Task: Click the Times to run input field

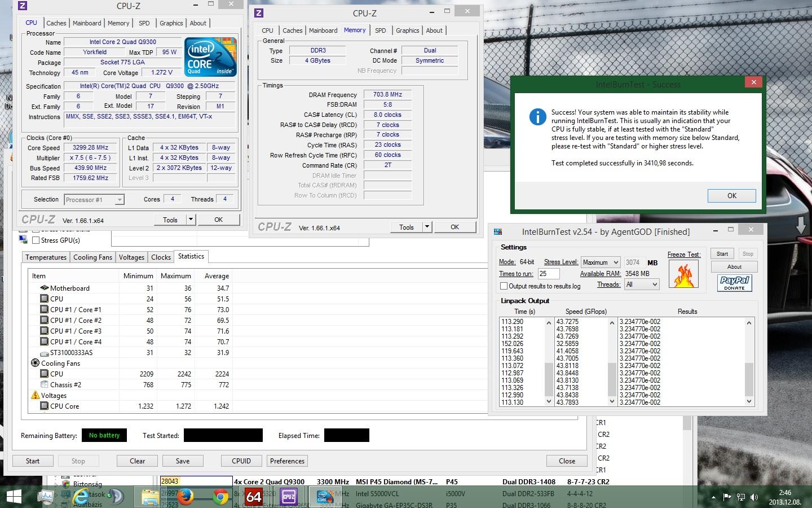Action: [x=549, y=274]
